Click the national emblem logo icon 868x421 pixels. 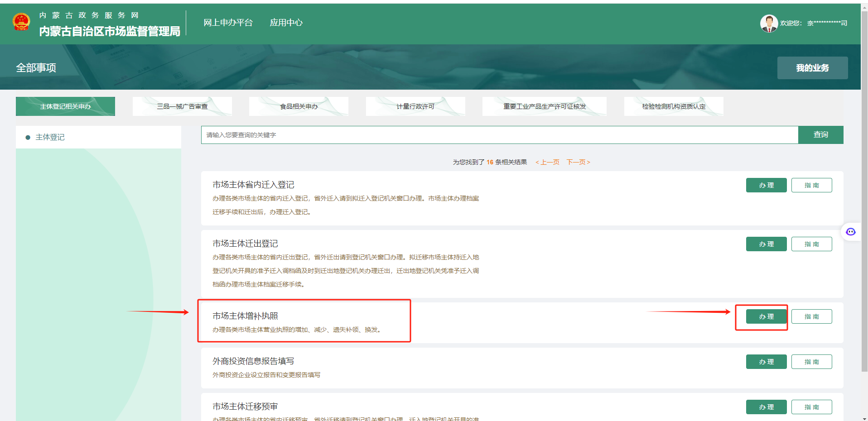(x=21, y=22)
